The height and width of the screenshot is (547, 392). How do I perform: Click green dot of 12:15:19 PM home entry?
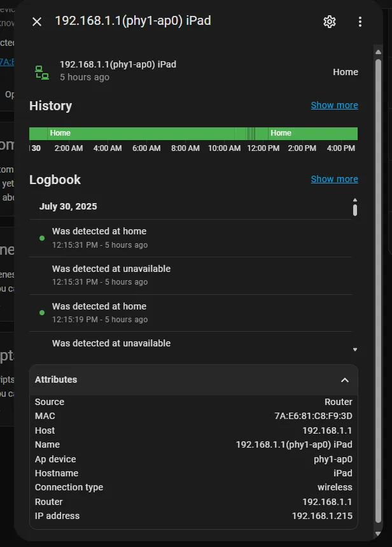pos(42,313)
